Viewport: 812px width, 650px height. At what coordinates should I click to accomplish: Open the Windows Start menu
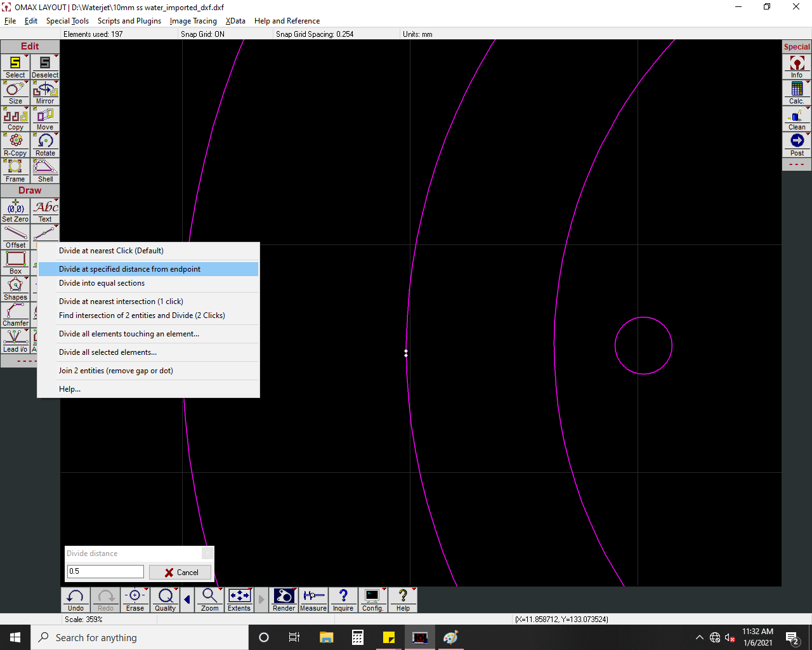[x=15, y=637]
